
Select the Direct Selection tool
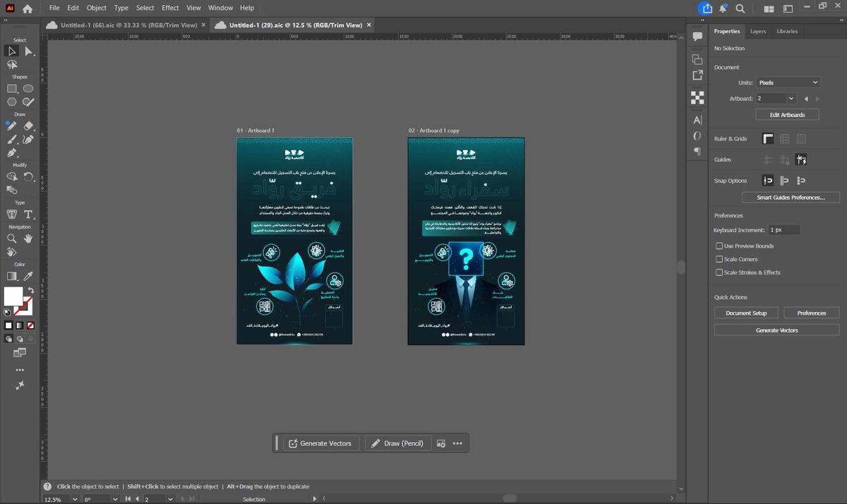[x=28, y=51]
